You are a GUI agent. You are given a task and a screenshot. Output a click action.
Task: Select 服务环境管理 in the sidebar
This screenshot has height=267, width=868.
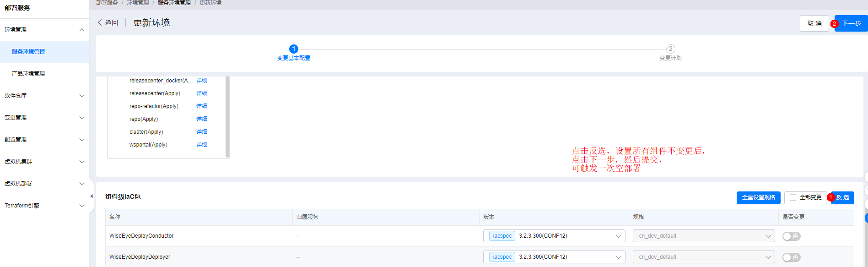coord(28,52)
